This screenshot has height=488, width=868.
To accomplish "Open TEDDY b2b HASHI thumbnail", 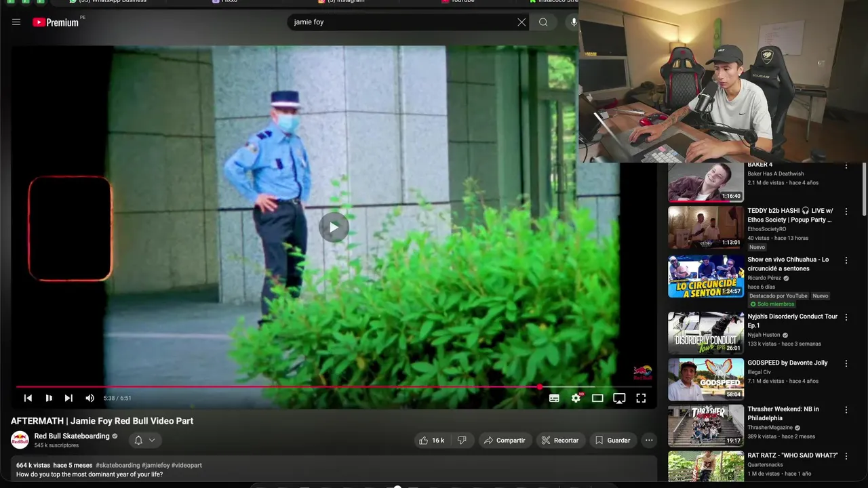I will [706, 228].
